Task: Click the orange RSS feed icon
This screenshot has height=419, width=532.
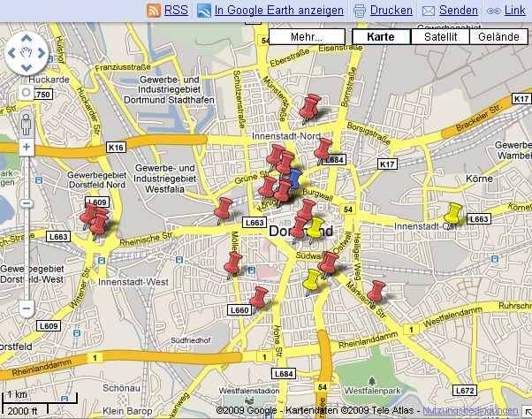Action: coord(154,11)
